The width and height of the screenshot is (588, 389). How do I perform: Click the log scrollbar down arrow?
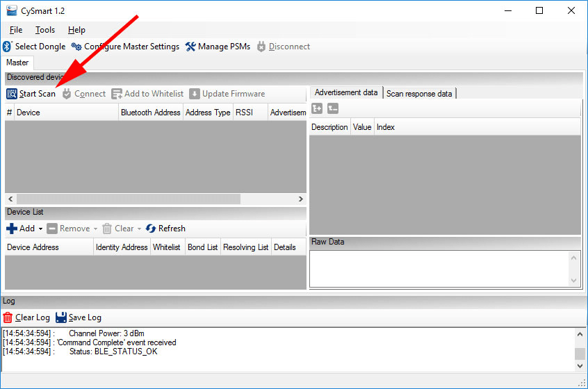580,366
